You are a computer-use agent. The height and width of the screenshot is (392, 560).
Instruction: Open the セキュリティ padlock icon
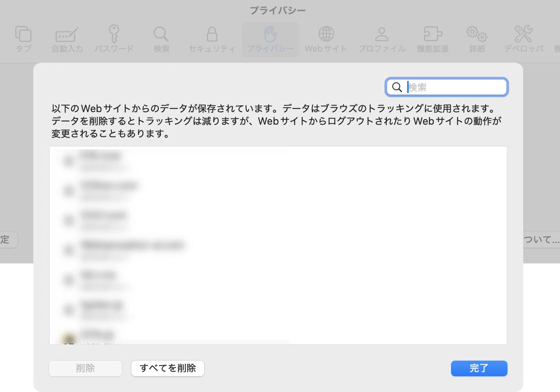pos(212,34)
